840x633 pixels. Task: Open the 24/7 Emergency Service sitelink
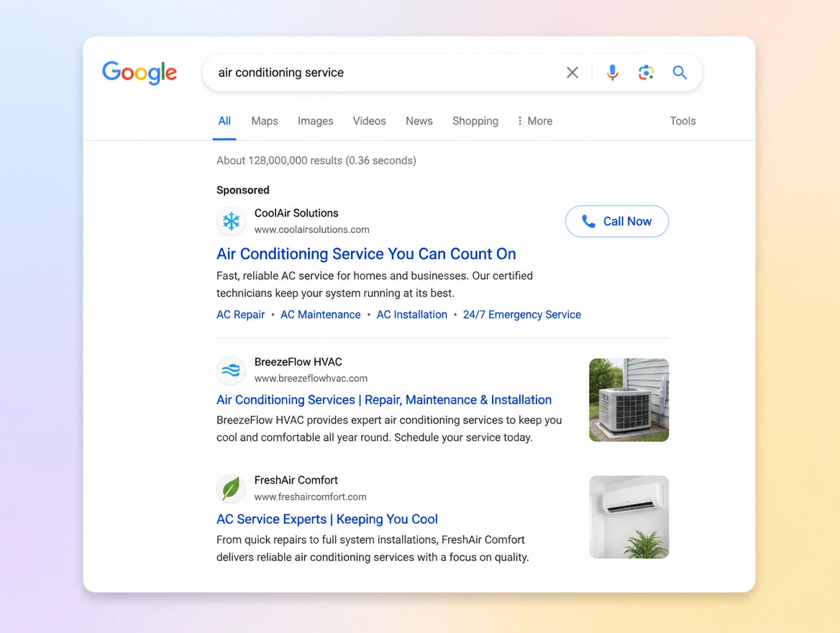coord(522,314)
